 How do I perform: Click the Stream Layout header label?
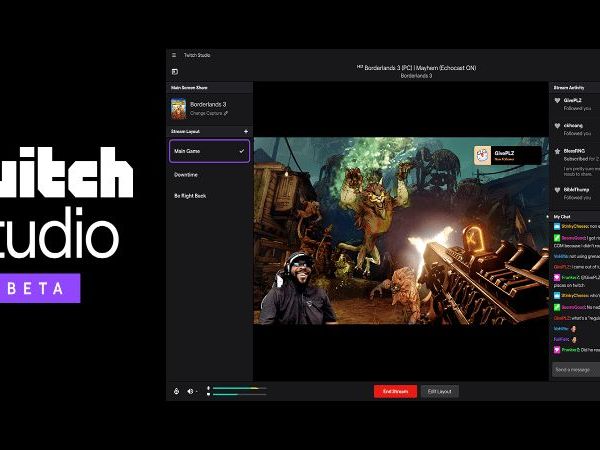point(185,131)
